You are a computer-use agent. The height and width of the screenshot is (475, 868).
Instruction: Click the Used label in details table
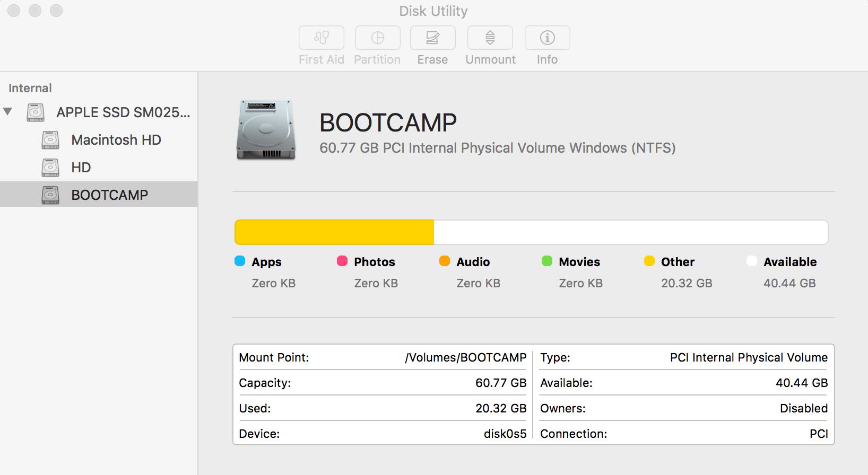[x=255, y=408]
